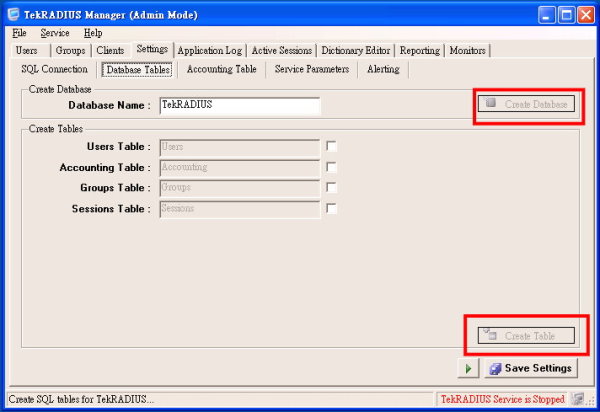
Task: Open the Dictionary Editor tab
Action: [355, 50]
